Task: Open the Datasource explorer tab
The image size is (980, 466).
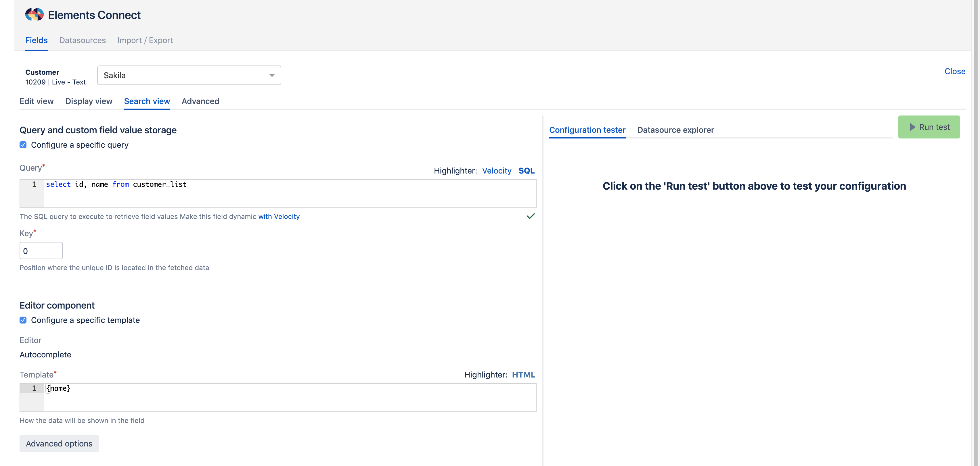Action: pyautogui.click(x=675, y=130)
